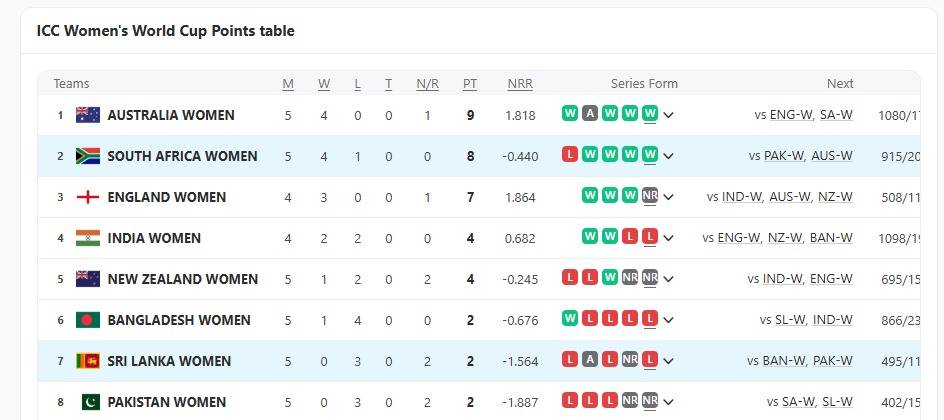Expand Australia Women series form chevron
Screen dimensions: 944x420
pos(669,115)
